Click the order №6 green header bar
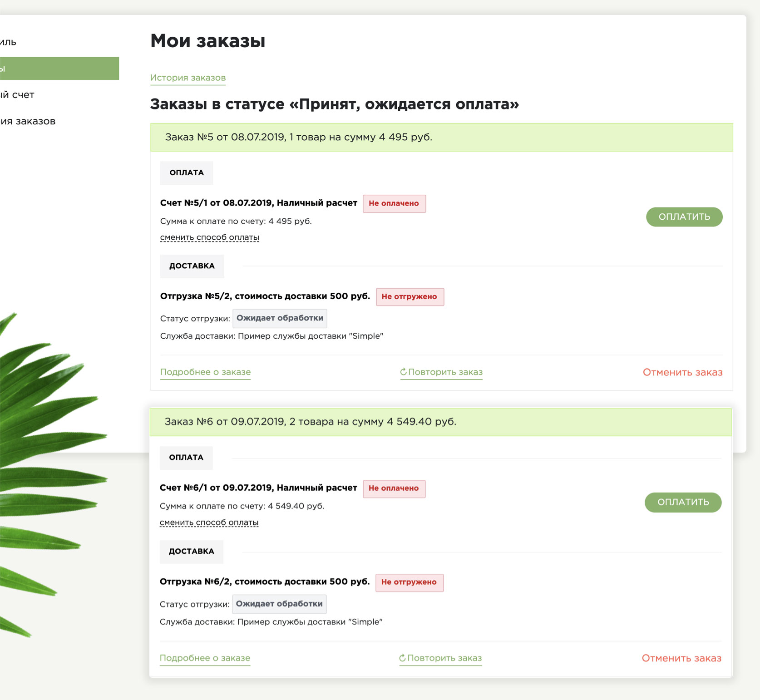Viewport: 760px width, 700px height. click(440, 422)
